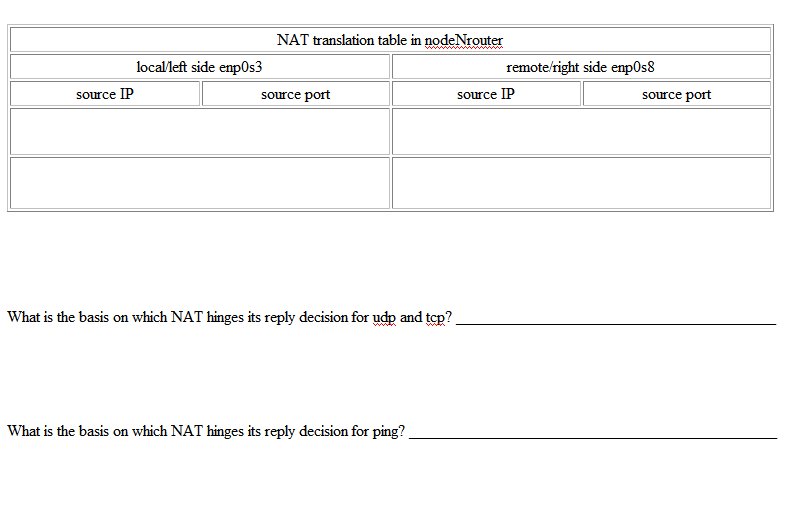Image resolution: width=789 pixels, height=507 pixels.
Task: Click the underlined word "tcp" in the question
Action: pyautogui.click(x=435, y=318)
